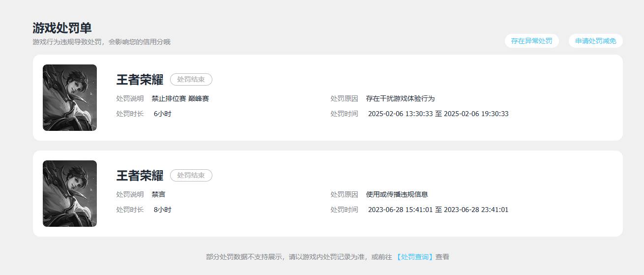Click the 存在异常处罚 button
This screenshot has height=275, width=644.
coord(531,41)
